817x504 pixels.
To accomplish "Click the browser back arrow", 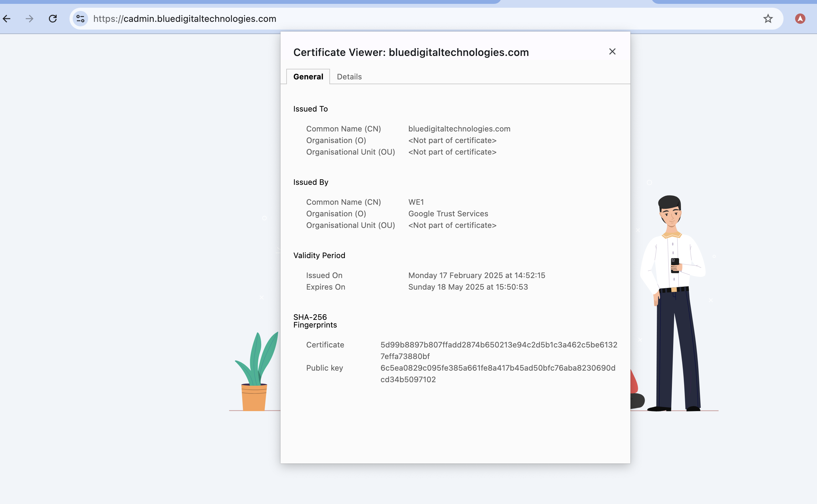I will pos(7,19).
